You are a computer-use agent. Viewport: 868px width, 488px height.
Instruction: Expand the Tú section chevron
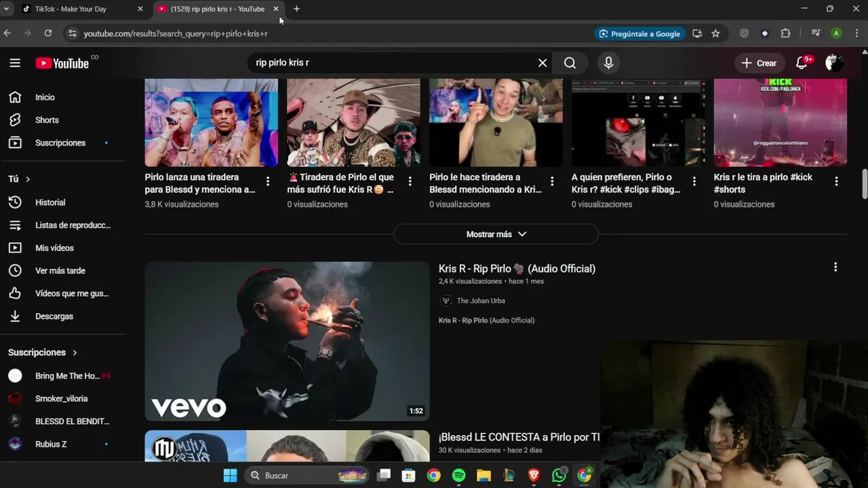click(28, 179)
